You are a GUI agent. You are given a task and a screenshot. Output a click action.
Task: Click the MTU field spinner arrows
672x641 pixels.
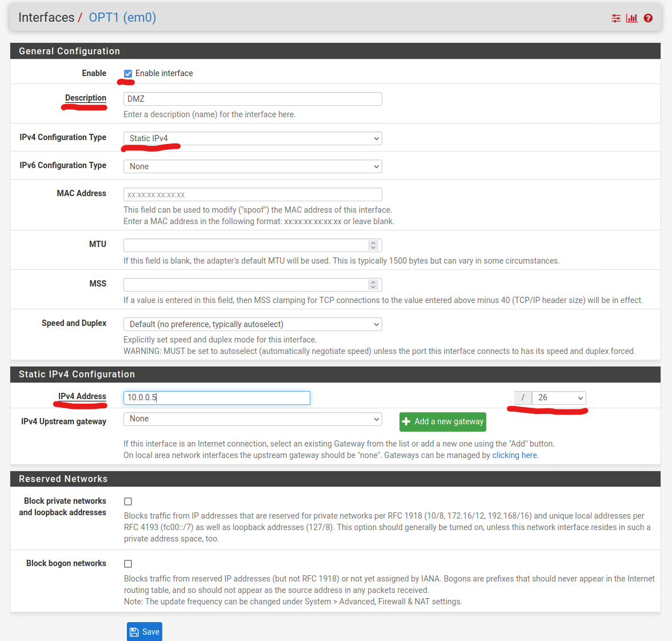[373, 245]
